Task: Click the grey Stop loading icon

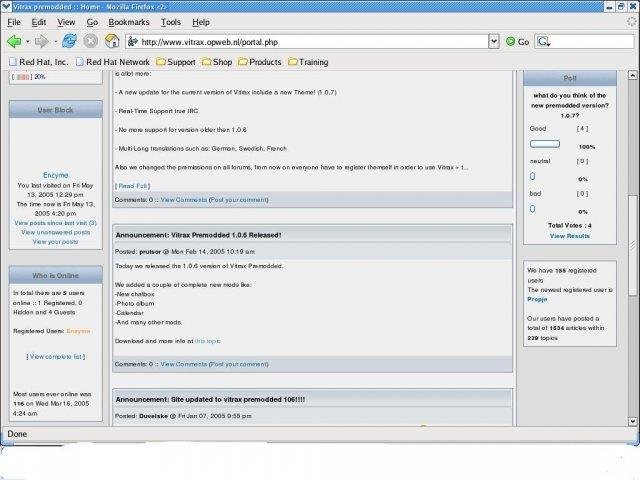Action: (91, 41)
